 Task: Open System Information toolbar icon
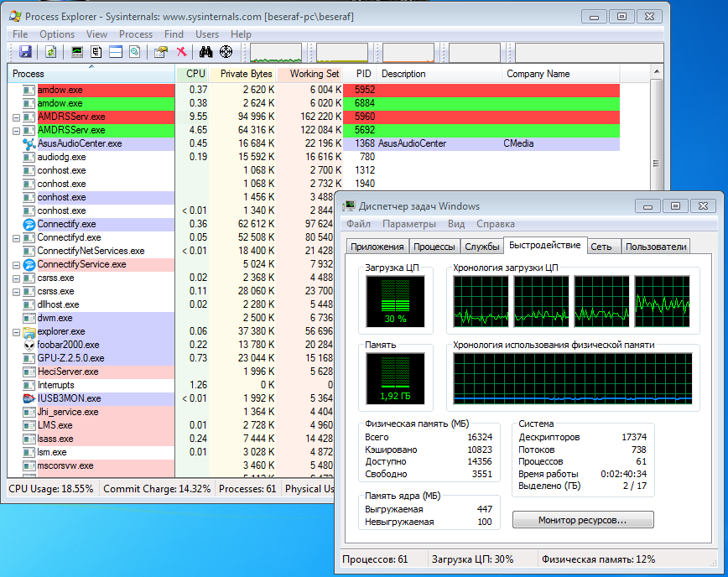pos(77,51)
